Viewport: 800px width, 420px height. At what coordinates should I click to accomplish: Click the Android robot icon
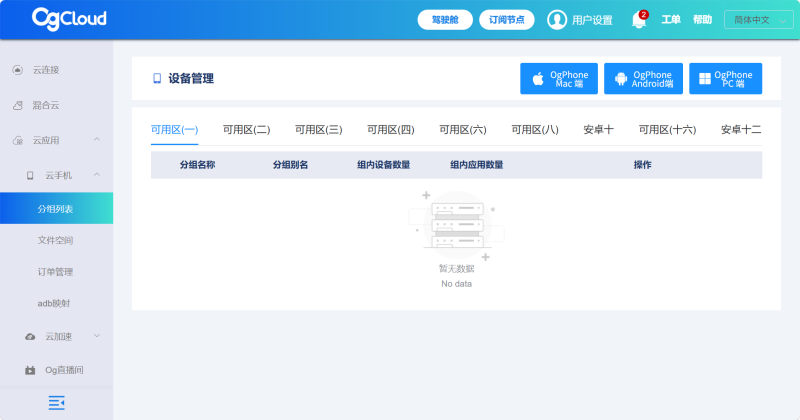click(x=621, y=79)
